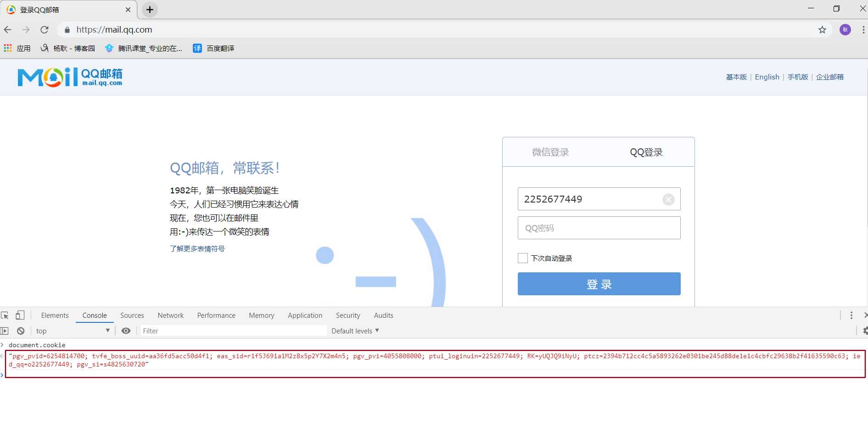Restore down the browser window
This screenshot has width=868, height=445.
click(836, 9)
